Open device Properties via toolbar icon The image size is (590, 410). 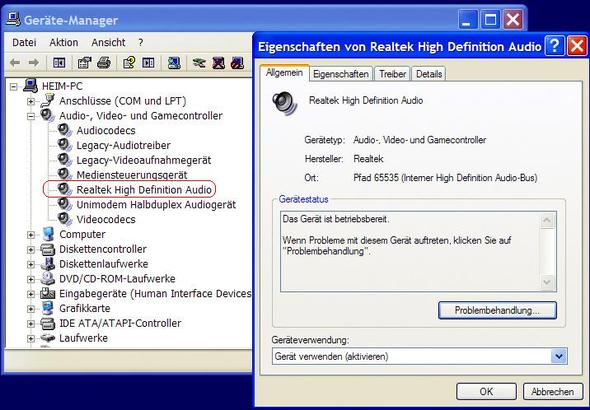click(84, 63)
